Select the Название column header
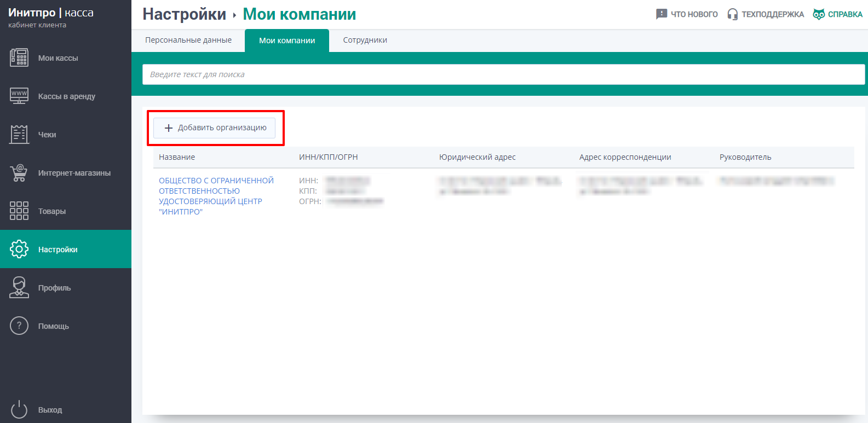The width and height of the screenshot is (868, 423). 177,157
